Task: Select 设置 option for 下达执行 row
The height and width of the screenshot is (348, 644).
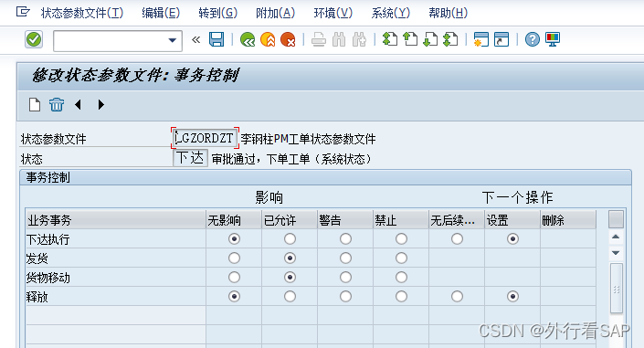Action: click(512, 238)
